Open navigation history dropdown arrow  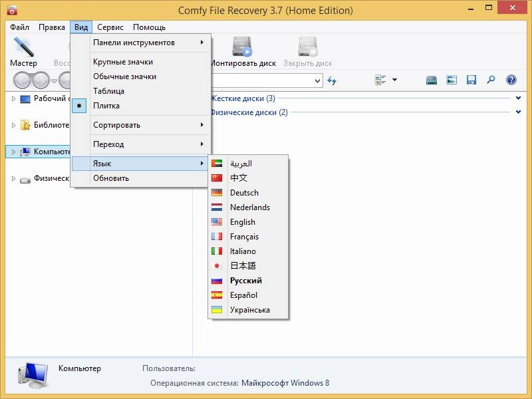click(x=54, y=80)
